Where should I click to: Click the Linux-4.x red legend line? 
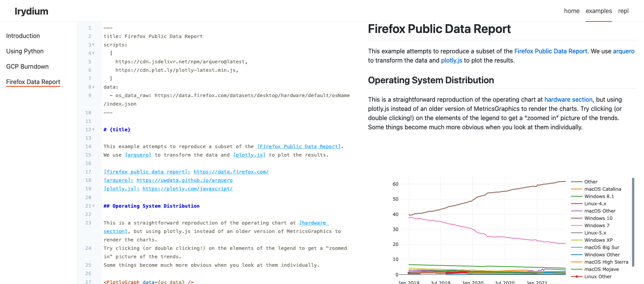[x=576, y=204]
